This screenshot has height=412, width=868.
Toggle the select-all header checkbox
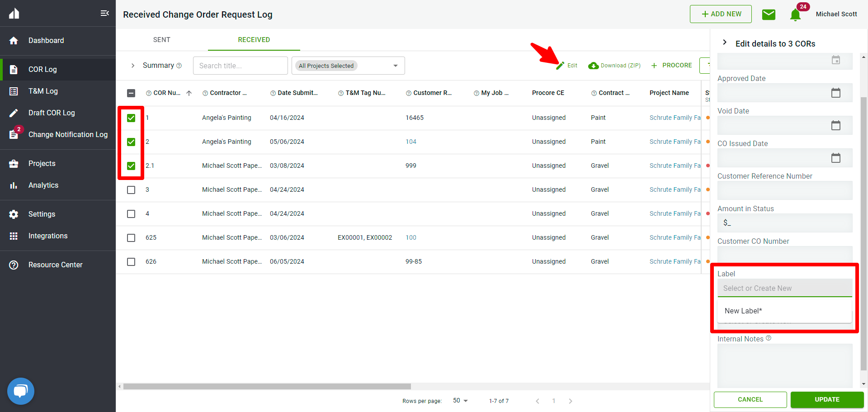(x=131, y=93)
